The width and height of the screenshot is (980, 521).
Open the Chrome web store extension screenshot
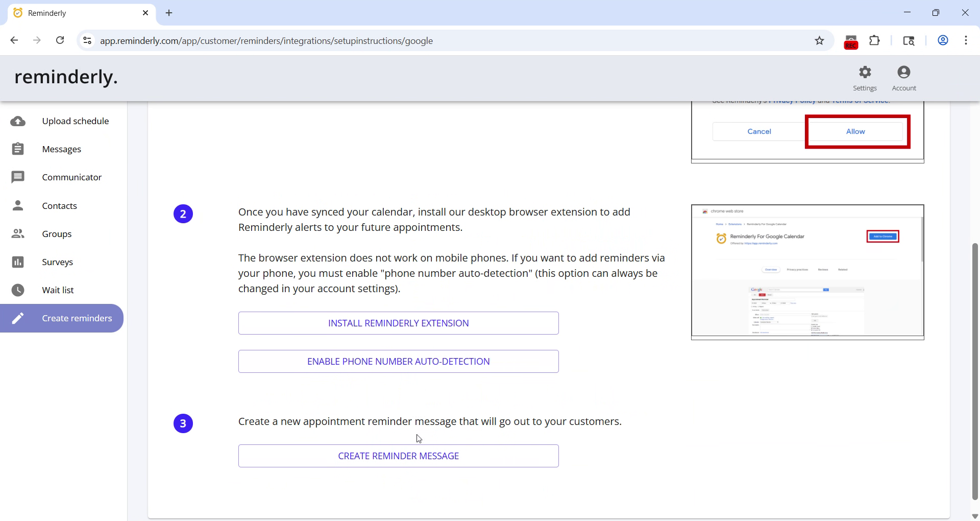[x=807, y=272]
